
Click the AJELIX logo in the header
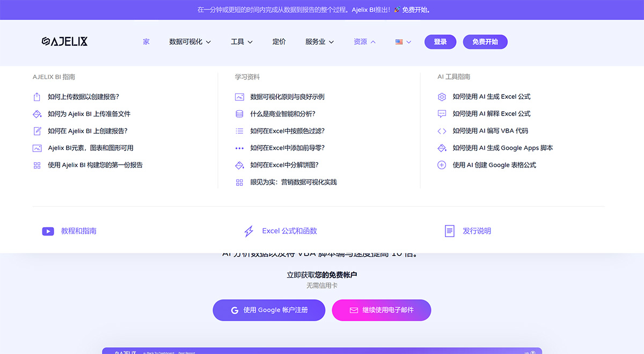(x=64, y=41)
